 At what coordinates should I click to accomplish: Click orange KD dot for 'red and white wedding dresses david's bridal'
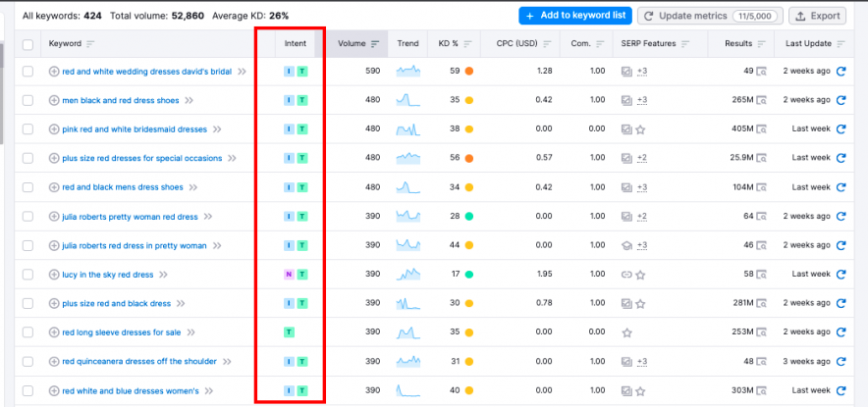click(469, 72)
